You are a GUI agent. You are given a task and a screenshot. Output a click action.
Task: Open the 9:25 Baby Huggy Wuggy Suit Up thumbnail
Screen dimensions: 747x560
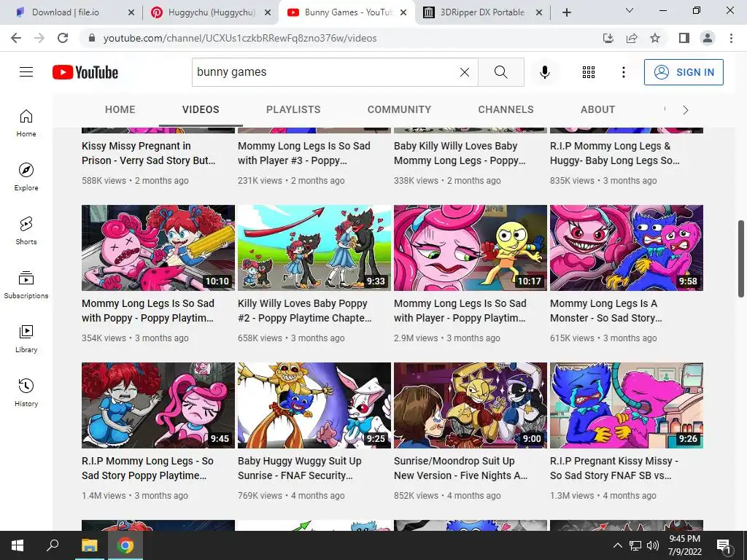(x=314, y=405)
